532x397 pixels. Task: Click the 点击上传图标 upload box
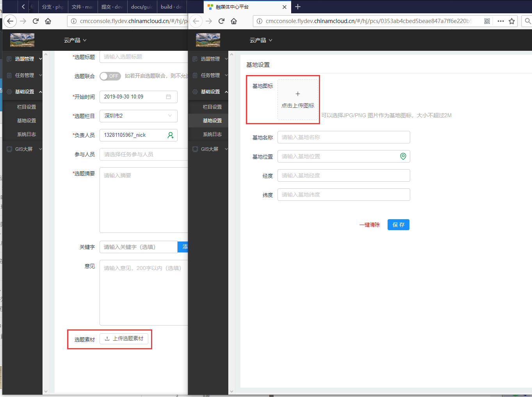(298, 100)
